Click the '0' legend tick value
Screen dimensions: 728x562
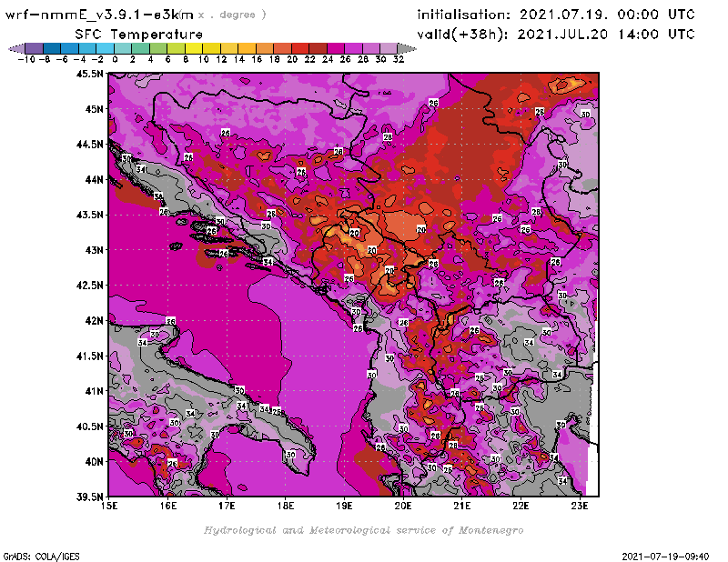tap(115, 59)
